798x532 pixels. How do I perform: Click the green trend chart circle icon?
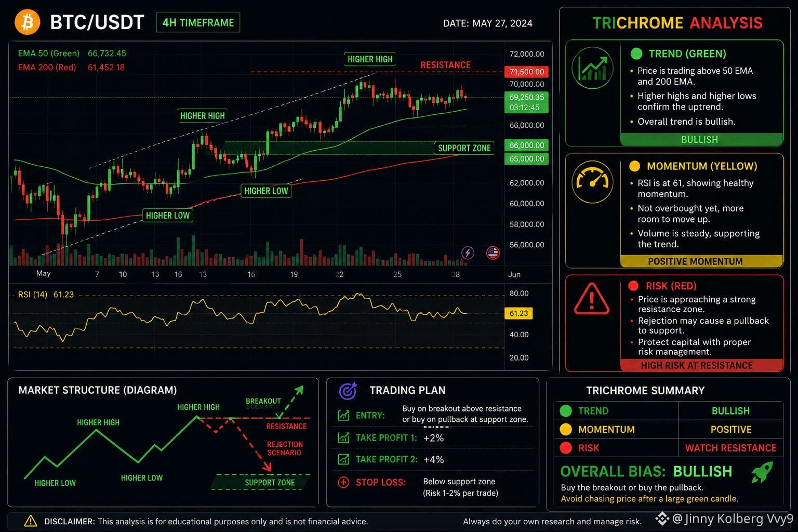[593, 68]
